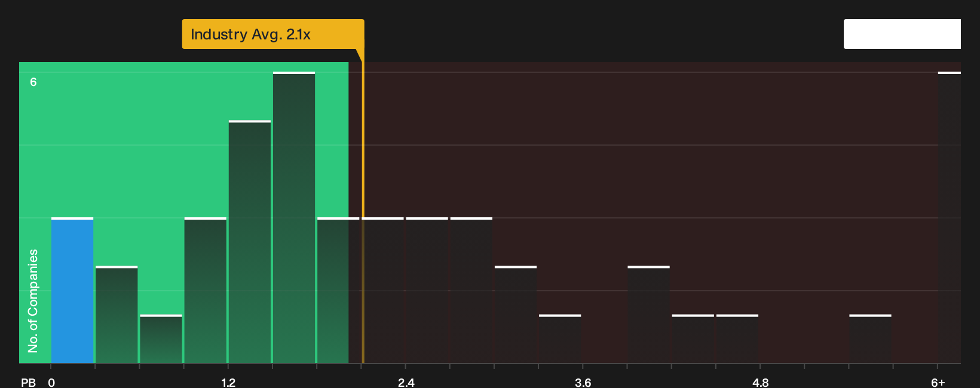Click the tallest bar left of the average line

294,217
